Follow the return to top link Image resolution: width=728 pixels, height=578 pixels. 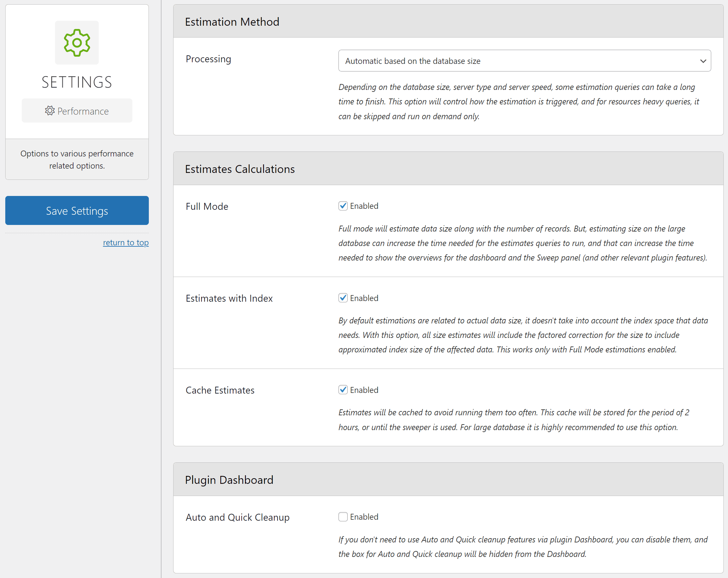(126, 242)
